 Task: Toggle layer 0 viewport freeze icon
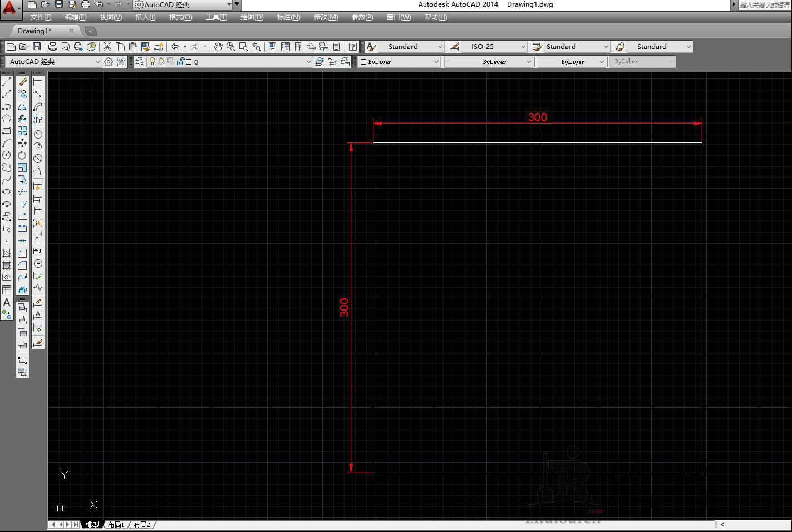pyautogui.click(x=170, y=62)
